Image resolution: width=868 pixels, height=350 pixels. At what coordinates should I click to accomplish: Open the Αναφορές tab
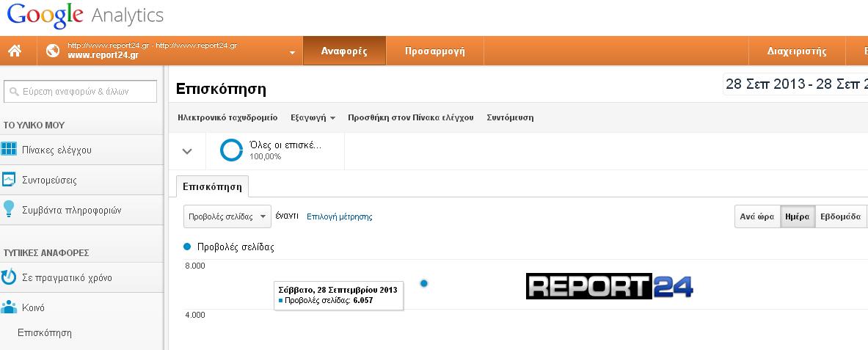pos(344,51)
